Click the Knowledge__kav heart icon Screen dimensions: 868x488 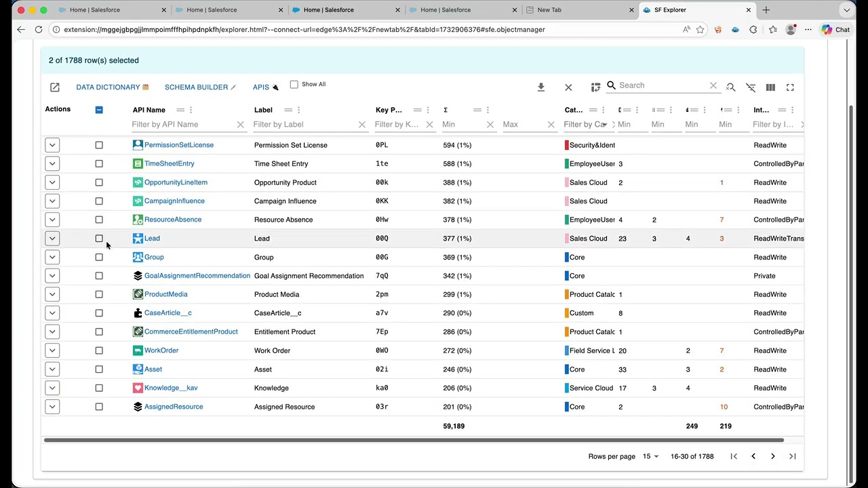pyautogui.click(x=138, y=388)
